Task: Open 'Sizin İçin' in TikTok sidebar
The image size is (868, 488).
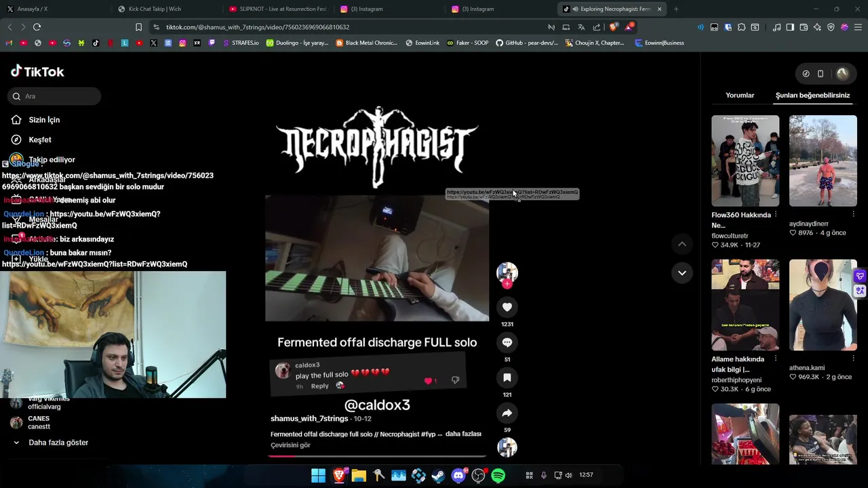Action: [44, 120]
